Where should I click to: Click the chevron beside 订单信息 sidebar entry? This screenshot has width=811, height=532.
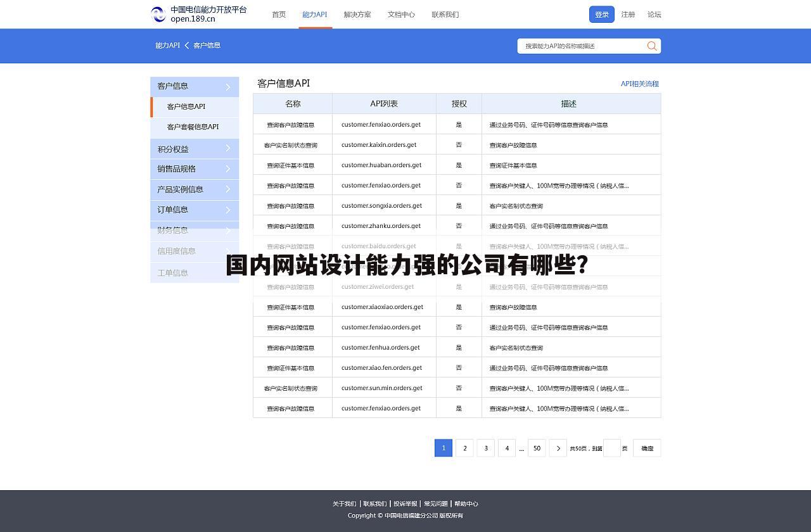(229, 210)
